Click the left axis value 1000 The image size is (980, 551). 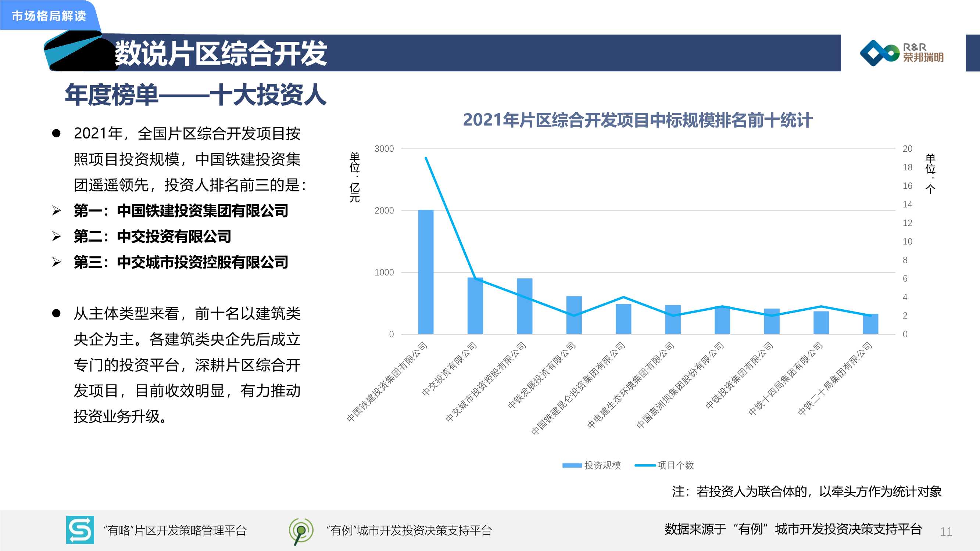click(x=384, y=272)
